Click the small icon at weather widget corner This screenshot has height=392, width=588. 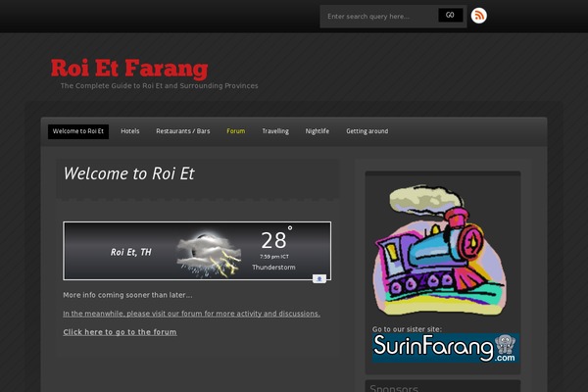coord(319,278)
